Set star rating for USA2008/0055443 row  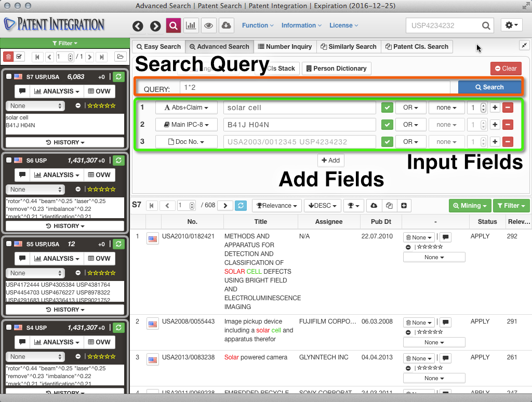click(x=430, y=332)
